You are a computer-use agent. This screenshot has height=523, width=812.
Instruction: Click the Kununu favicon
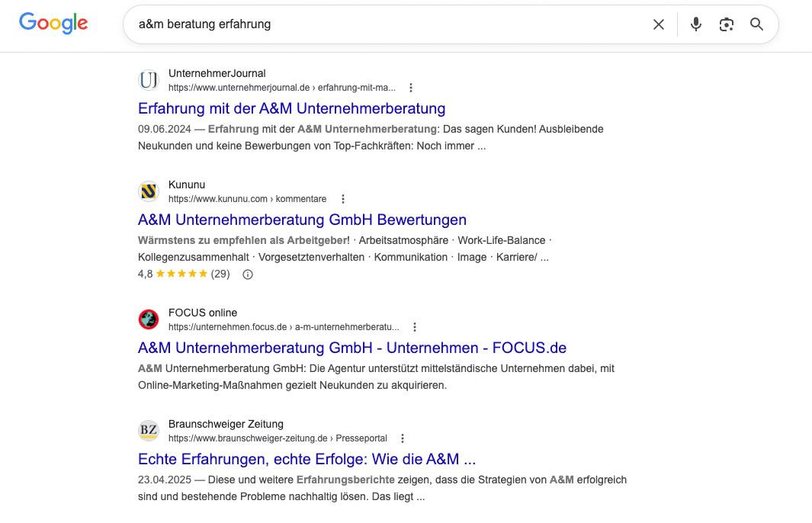coord(149,191)
